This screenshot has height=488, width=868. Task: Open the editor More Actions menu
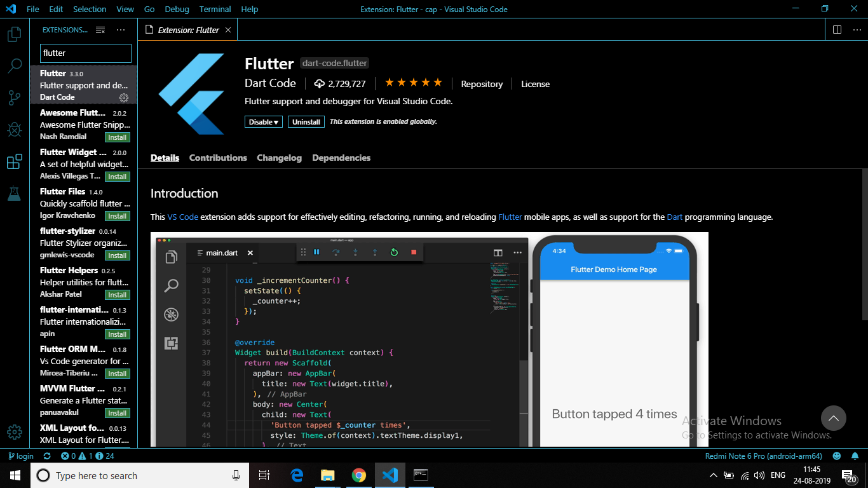(857, 29)
